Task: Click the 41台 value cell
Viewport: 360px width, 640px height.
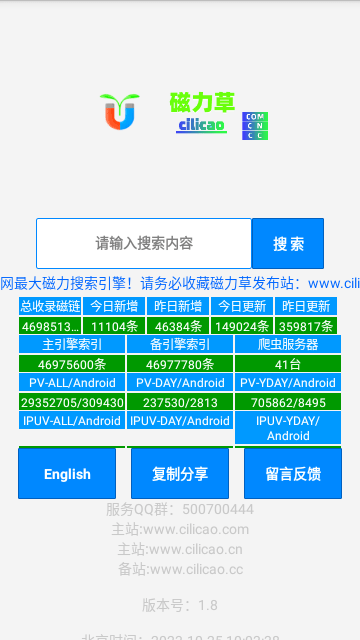Action: (288, 364)
